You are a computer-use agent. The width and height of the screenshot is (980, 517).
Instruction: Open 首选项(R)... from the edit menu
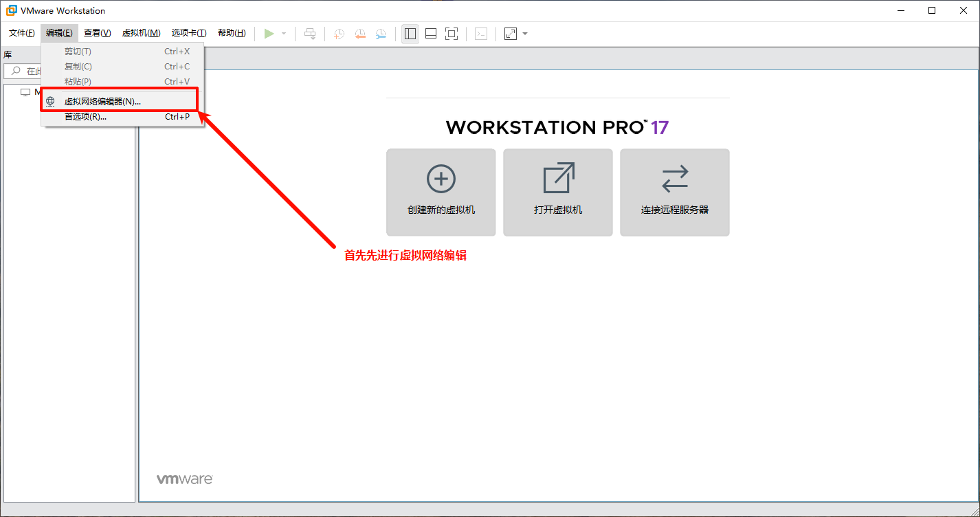122,117
